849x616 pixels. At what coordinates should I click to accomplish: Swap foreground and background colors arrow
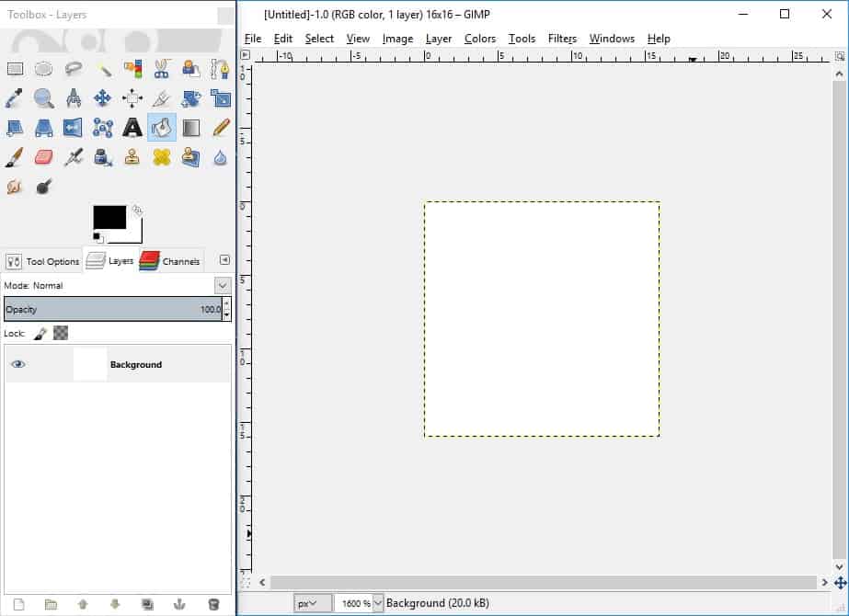click(138, 210)
